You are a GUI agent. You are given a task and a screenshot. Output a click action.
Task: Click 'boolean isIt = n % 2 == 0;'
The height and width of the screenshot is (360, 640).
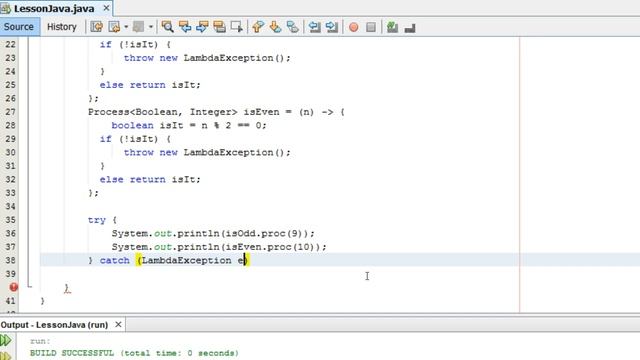point(189,125)
